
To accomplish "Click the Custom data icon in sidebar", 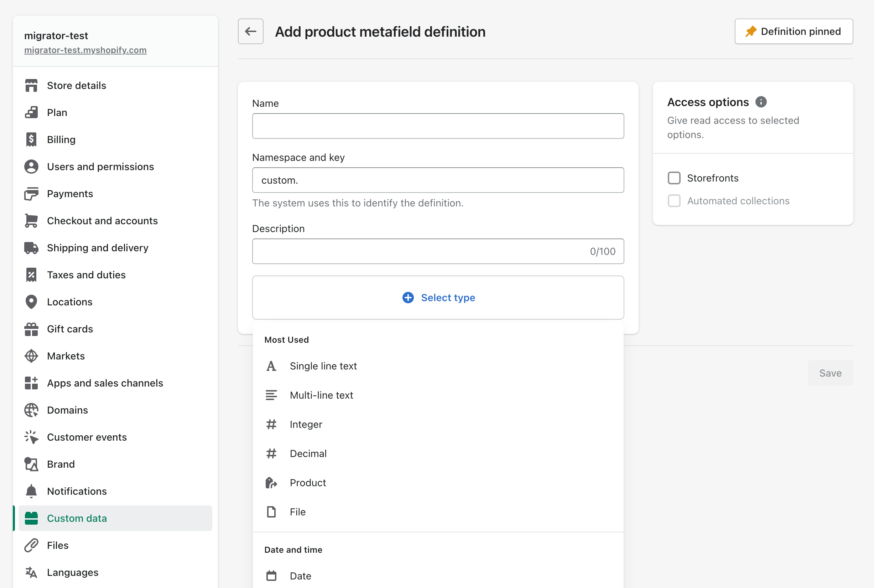I will pyautogui.click(x=32, y=518).
